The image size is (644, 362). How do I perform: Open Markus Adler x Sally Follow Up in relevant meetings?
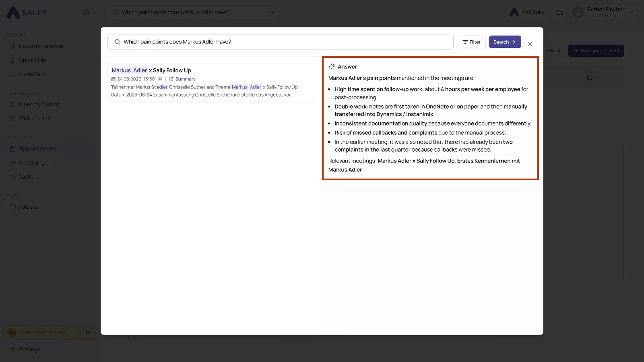click(416, 161)
